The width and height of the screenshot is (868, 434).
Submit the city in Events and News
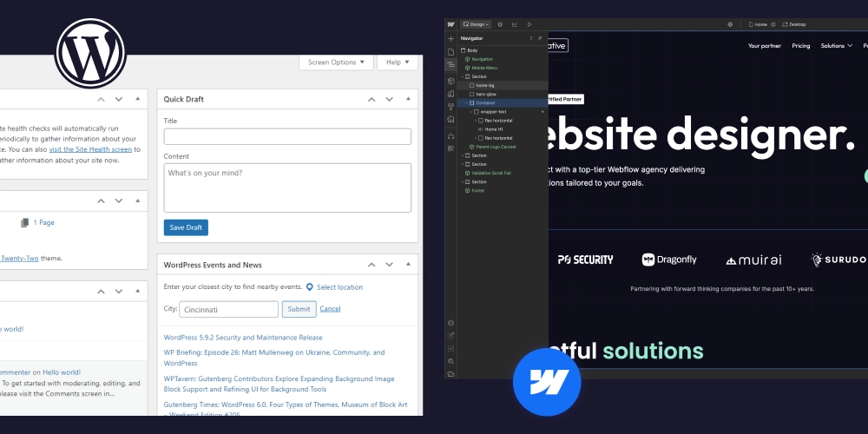click(299, 309)
